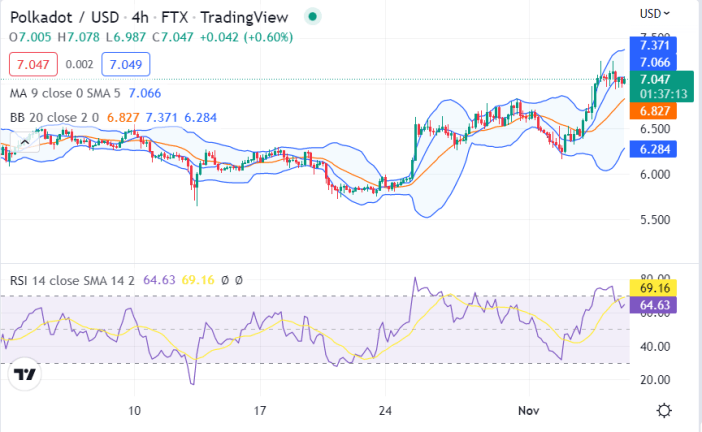Click the Polkadot / USD symbol title
Viewport: 702px width, 432px height.
pos(64,17)
